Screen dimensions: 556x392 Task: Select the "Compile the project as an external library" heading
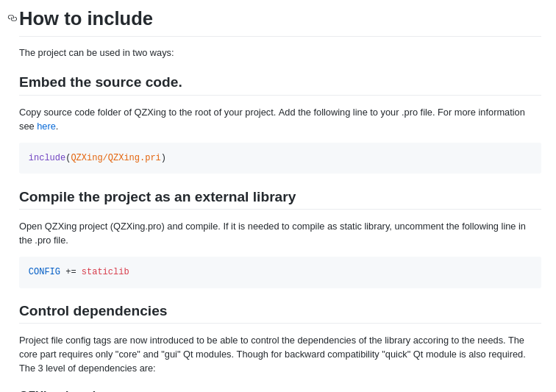click(157, 197)
